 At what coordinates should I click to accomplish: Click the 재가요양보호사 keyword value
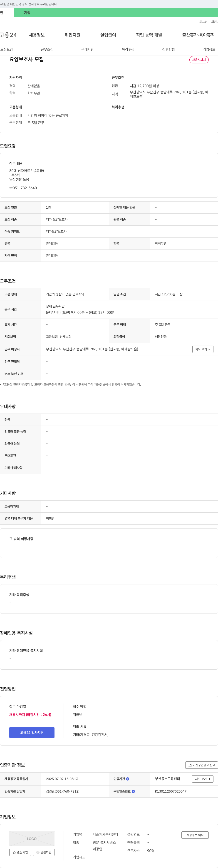coord(56,232)
